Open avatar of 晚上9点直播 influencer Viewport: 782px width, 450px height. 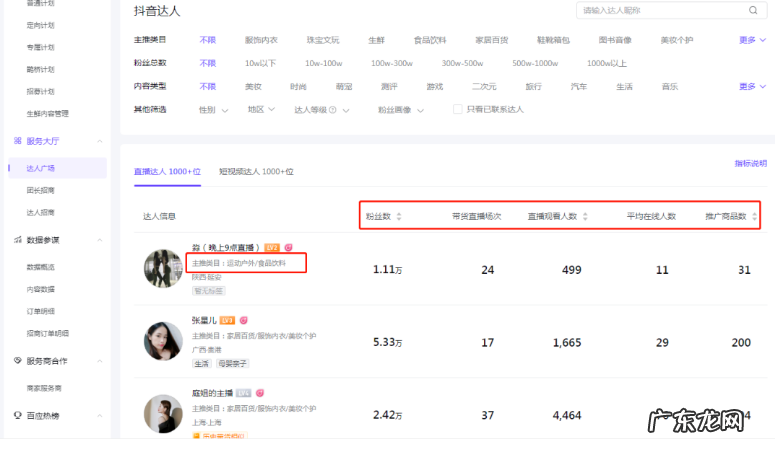coord(164,268)
